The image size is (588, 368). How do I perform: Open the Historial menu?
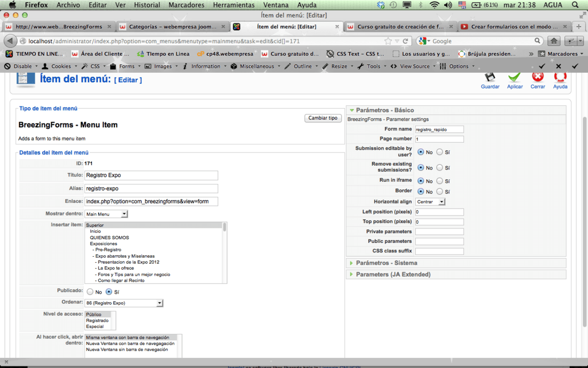tap(146, 5)
